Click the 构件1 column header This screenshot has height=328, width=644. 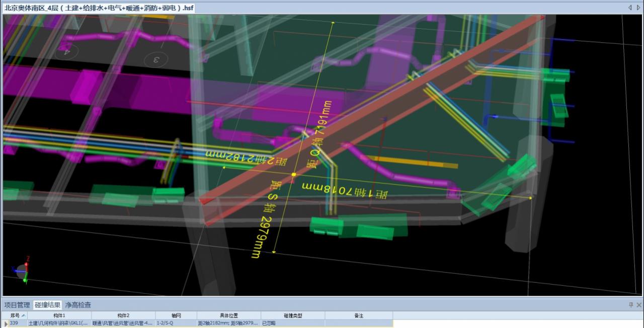pos(59,315)
